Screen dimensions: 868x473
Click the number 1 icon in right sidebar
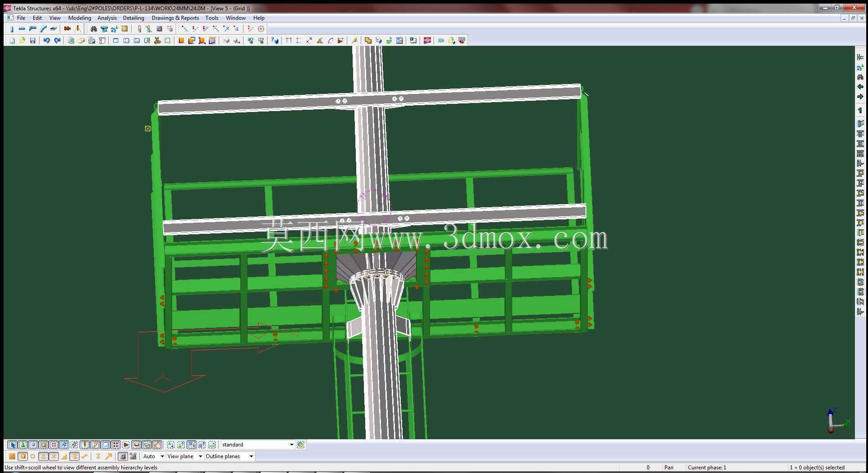pyautogui.click(x=860, y=110)
